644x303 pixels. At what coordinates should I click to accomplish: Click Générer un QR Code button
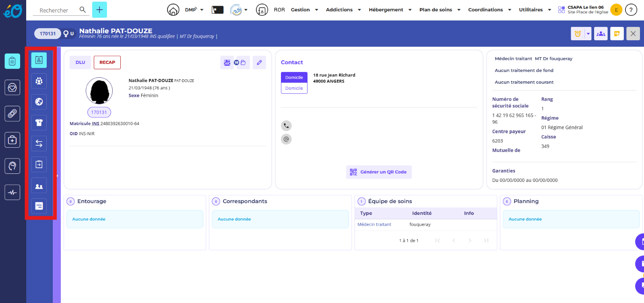pos(378,172)
